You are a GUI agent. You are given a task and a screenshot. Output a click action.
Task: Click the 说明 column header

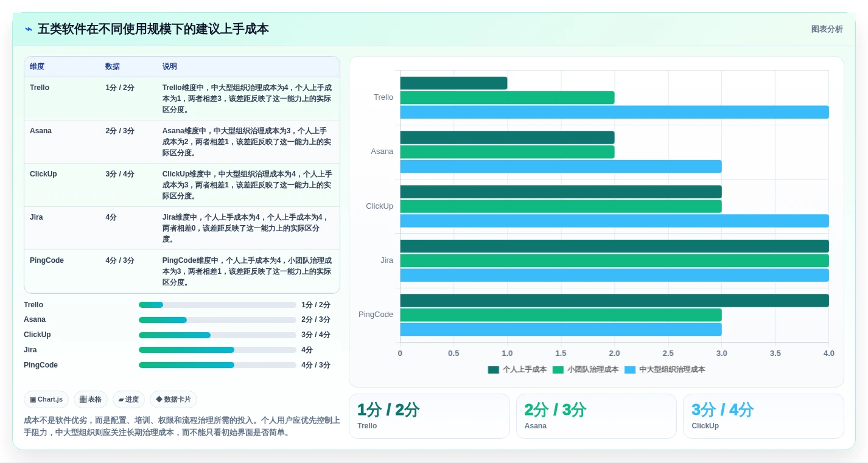pos(170,67)
